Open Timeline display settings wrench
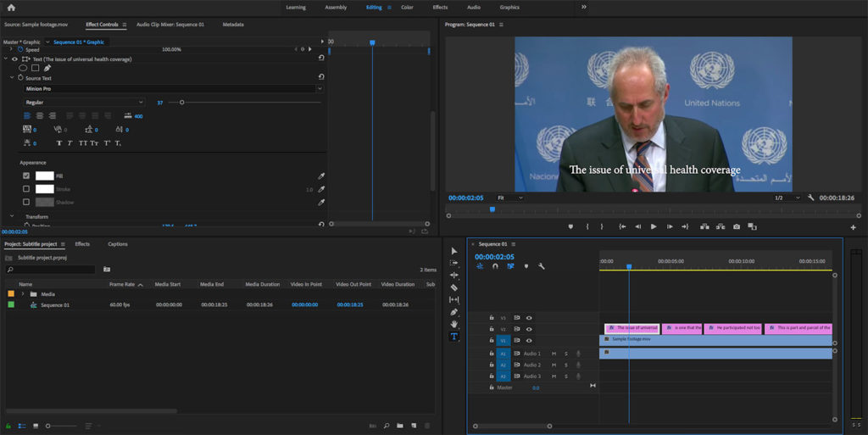Image resolution: width=868 pixels, height=435 pixels. coord(542,266)
